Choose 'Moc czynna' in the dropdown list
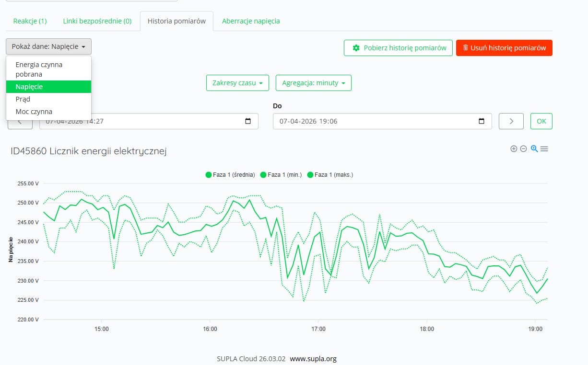 pyautogui.click(x=34, y=112)
